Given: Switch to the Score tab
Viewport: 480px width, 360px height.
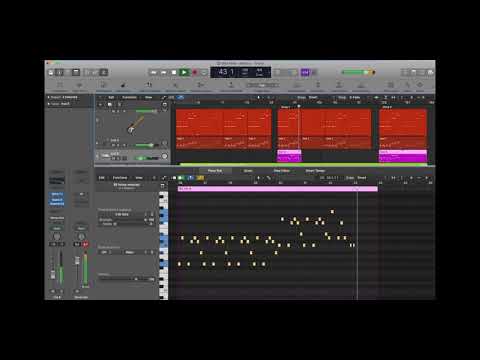Looking at the screenshot, I should 248,171.
